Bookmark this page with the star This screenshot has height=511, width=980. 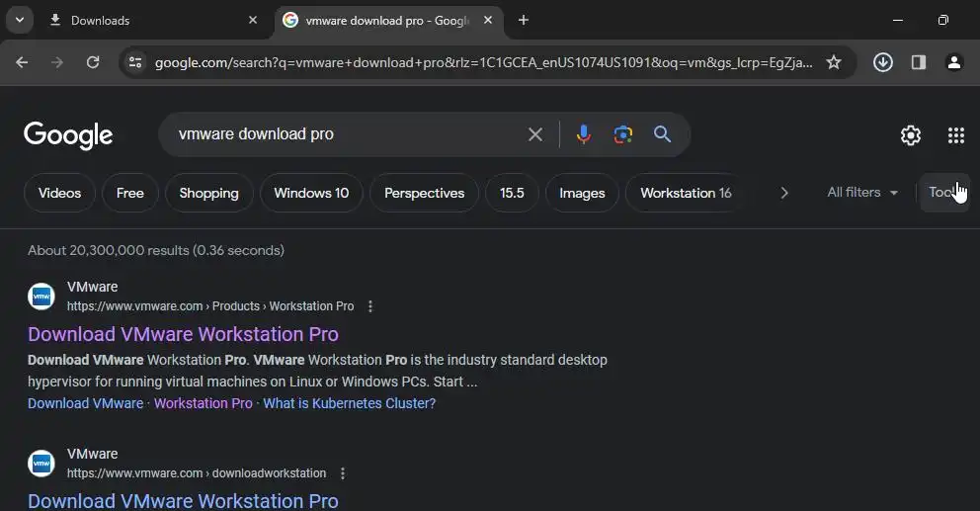pyautogui.click(x=834, y=62)
